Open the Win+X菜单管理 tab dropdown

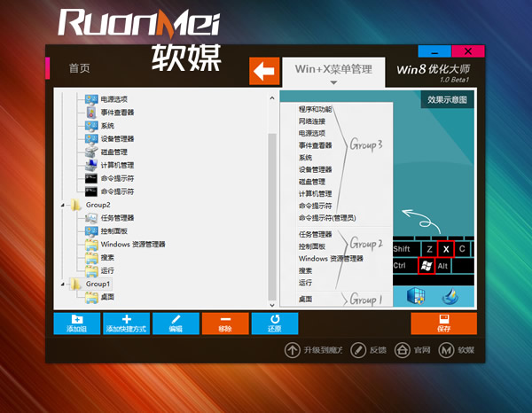click(333, 70)
